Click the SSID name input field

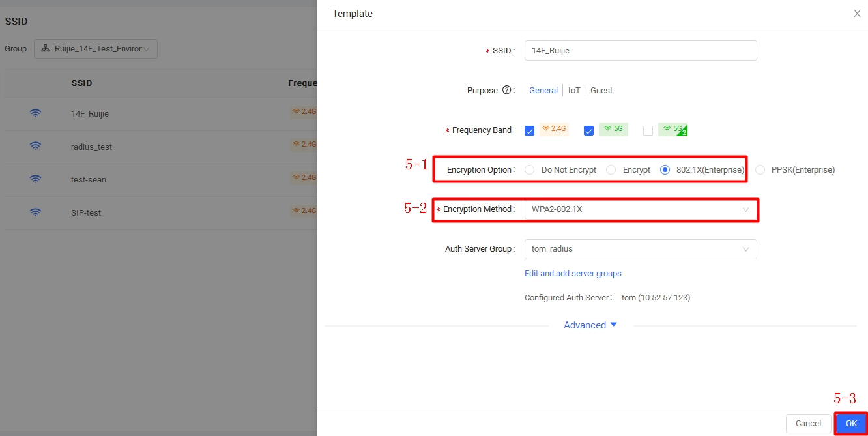tap(640, 51)
